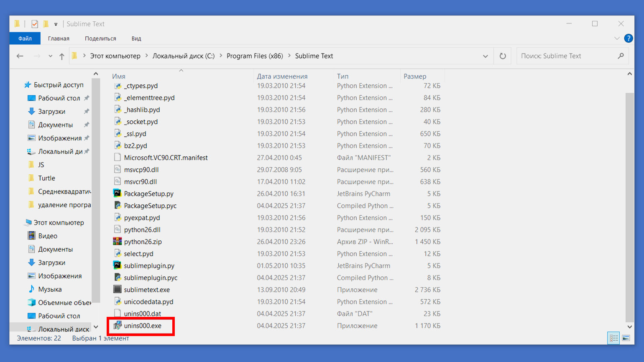The height and width of the screenshot is (362, 644).
Task: Expand the ribbon with the chevron
Action: click(x=617, y=38)
